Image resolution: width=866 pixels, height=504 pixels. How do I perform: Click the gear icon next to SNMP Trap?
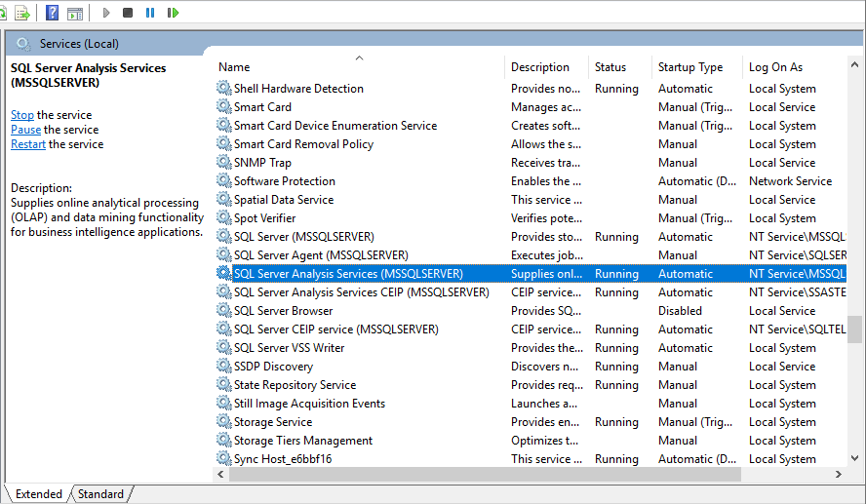click(x=223, y=162)
